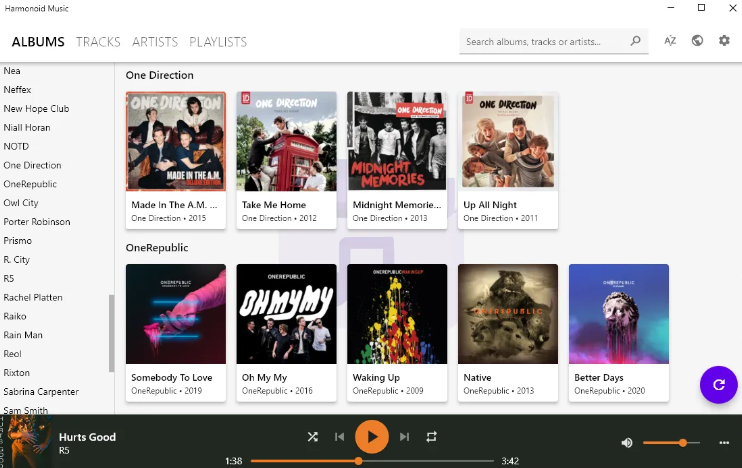Click the search magnifier icon

click(636, 42)
